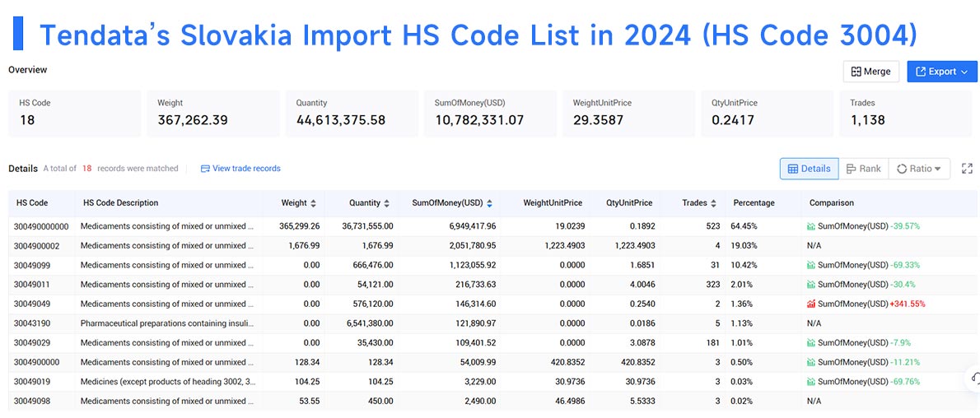Click the HS Code Description column header
Image resolution: width=980 pixels, height=418 pixels.
pos(120,203)
